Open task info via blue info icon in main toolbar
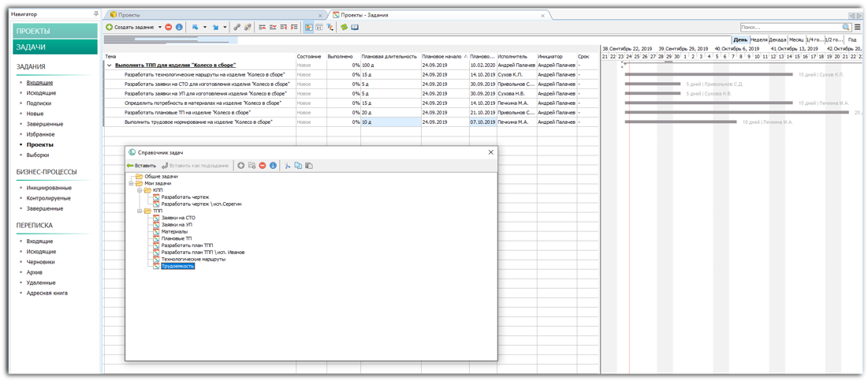The image size is (868, 382). tap(179, 28)
